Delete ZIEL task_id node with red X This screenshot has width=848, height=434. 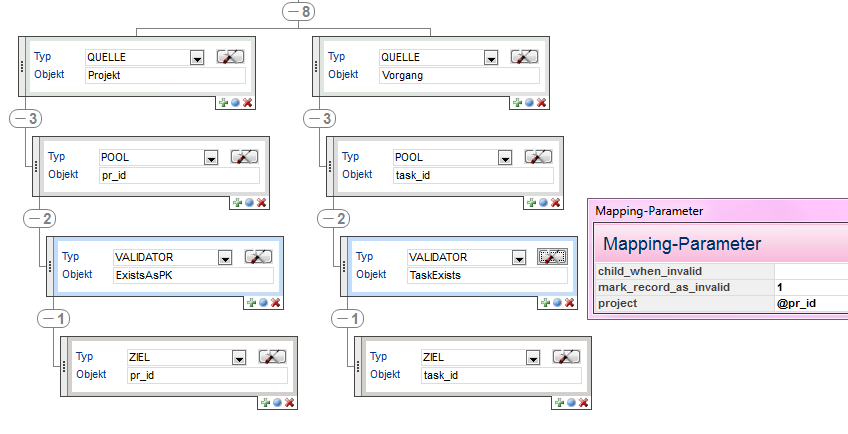point(584,403)
